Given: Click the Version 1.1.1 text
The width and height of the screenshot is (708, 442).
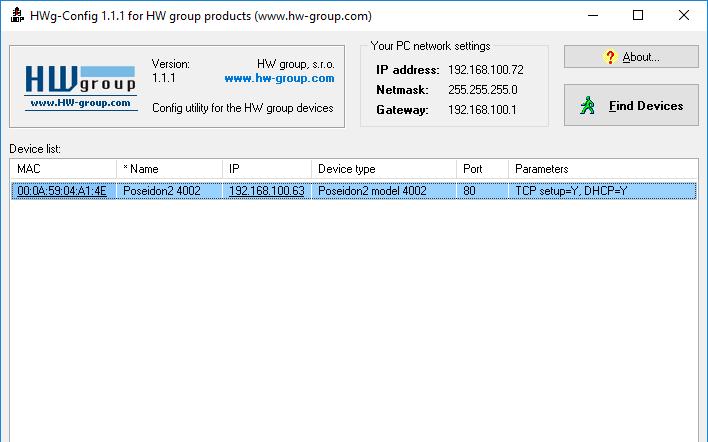Looking at the screenshot, I should pos(171,71).
